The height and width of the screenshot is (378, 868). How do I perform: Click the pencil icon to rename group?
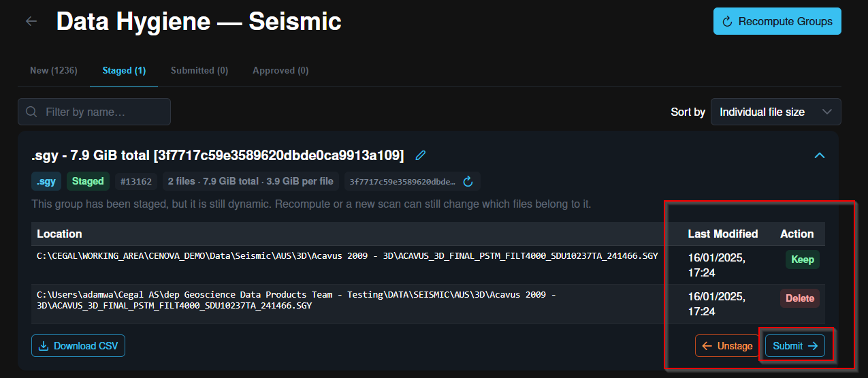421,155
